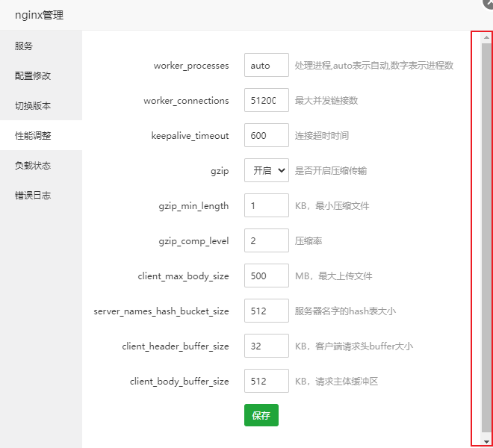Click the worker_processes input field
Image resolution: width=493 pixels, height=448 pixels.
267,65
